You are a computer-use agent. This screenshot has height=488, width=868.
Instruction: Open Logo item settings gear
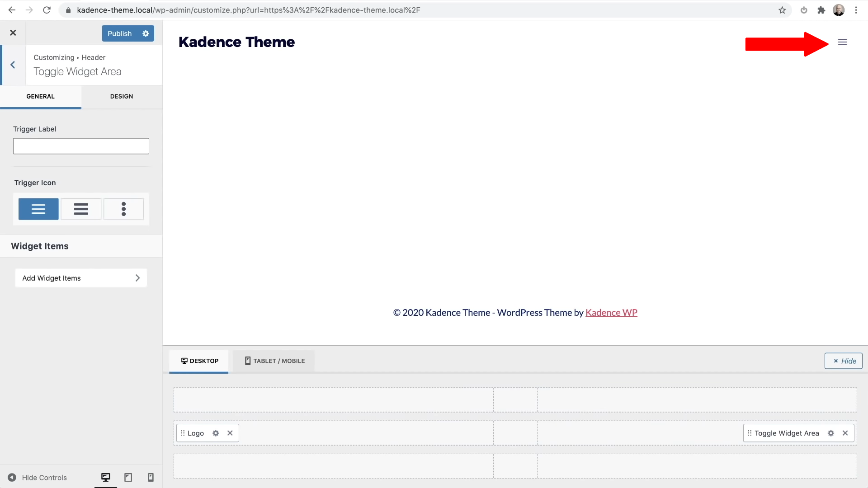(x=216, y=433)
